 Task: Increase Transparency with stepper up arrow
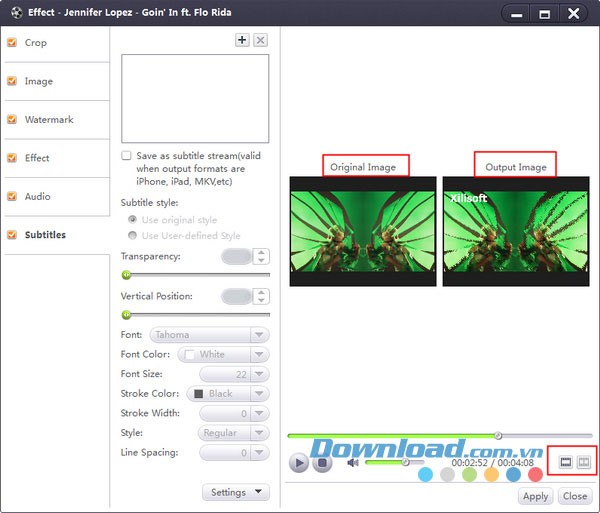pyautogui.click(x=261, y=252)
